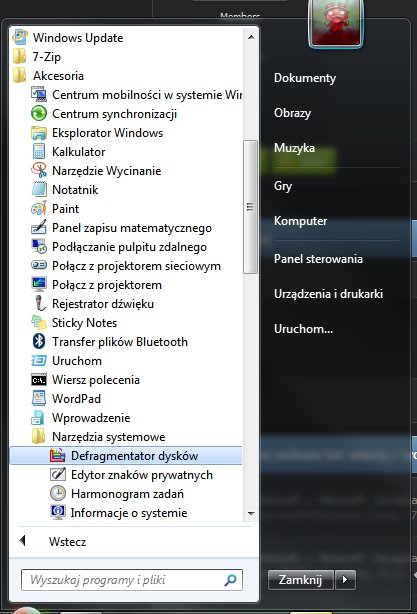This screenshot has height=614, width=417.
Task: Select Defragmentator dysków menu entry
Action: [126, 456]
